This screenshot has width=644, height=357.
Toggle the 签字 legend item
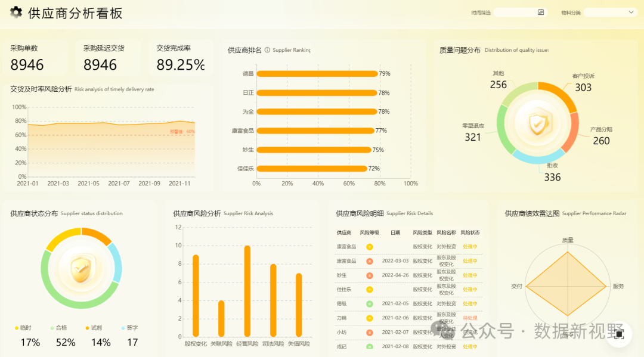pyautogui.click(x=129, y=328)
